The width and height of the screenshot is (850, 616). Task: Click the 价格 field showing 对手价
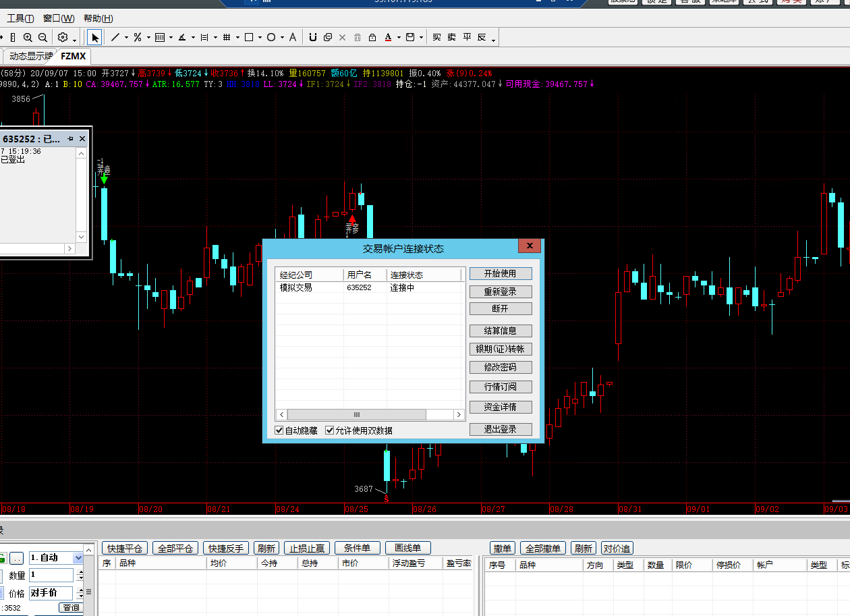pos(51,593)
